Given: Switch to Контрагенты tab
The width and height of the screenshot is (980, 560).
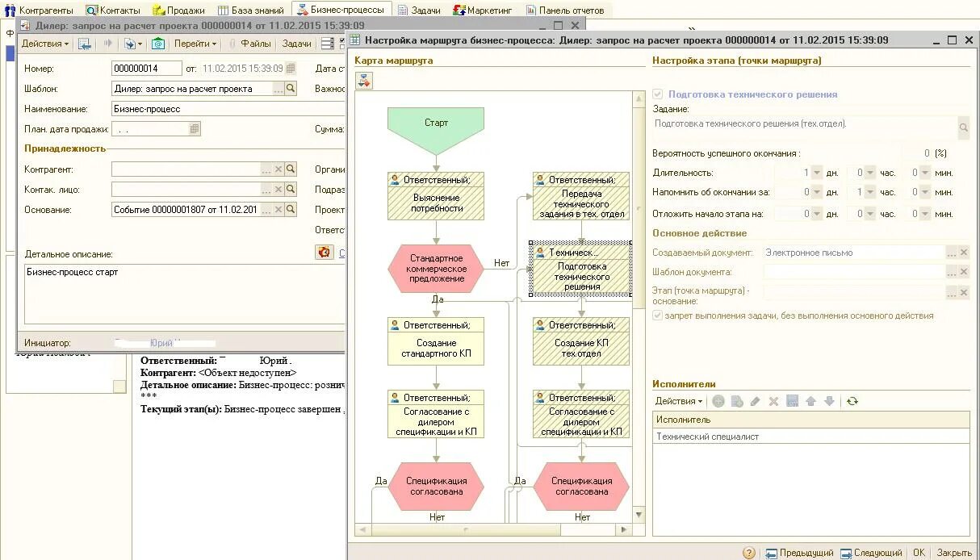Looking at the screenshot, I should coord(40,10).
